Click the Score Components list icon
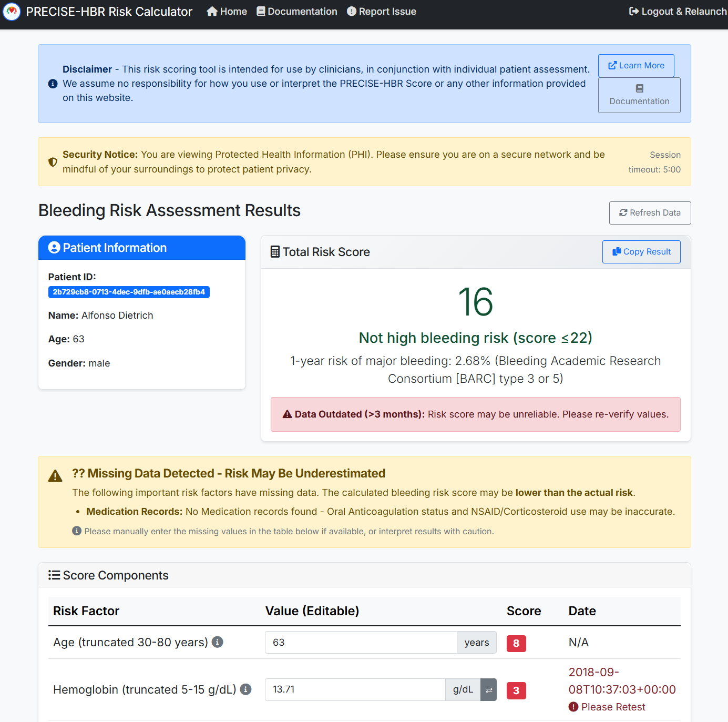728x722 pixels. pyautogui.click(x=54, y=575)
